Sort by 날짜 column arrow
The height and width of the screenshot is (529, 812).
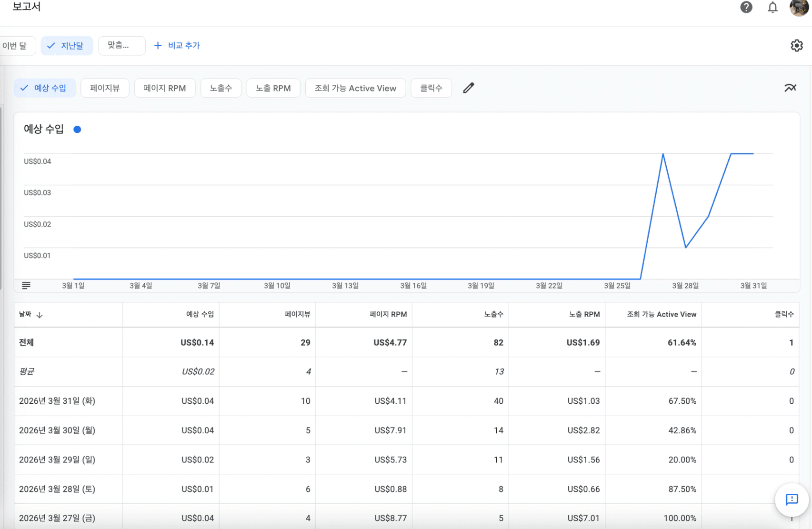pyautogui.click(x=40, y=315)
